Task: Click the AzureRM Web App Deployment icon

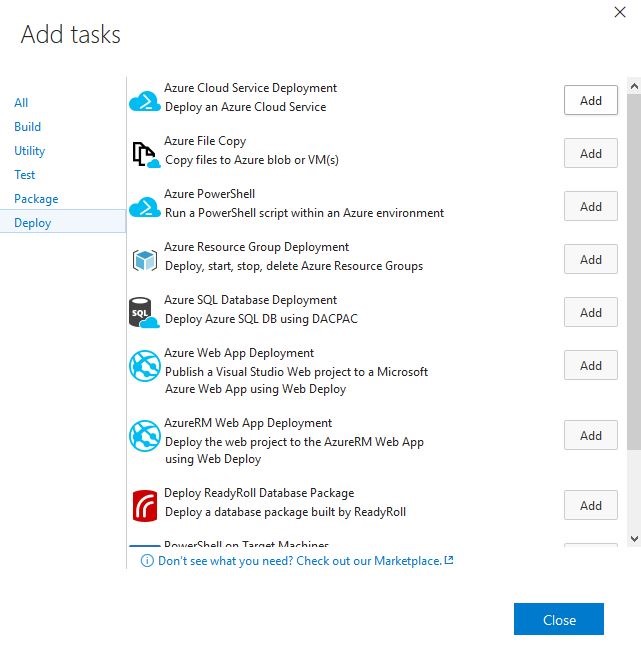Action: (x=145, y=436)
